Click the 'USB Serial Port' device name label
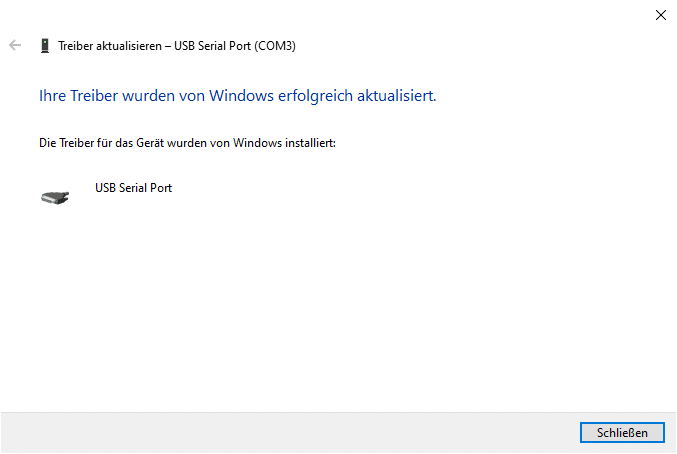 [x=133, y=187]
